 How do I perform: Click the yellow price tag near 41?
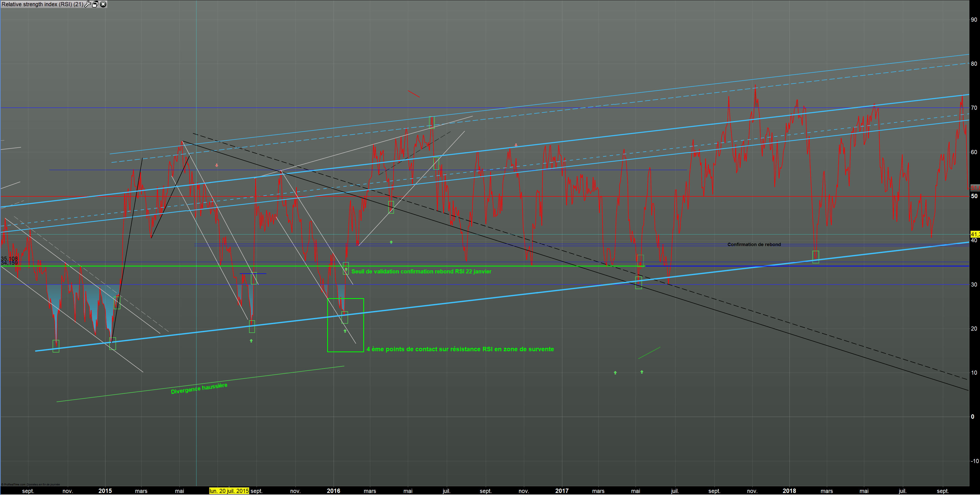click(x=975, y=234)
